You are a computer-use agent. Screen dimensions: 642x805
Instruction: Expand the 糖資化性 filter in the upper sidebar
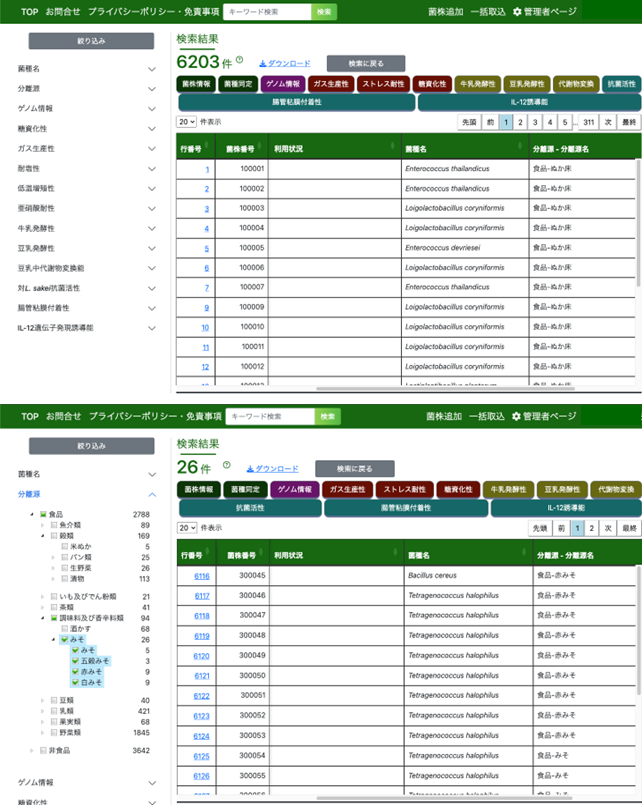tap(152, 129)
